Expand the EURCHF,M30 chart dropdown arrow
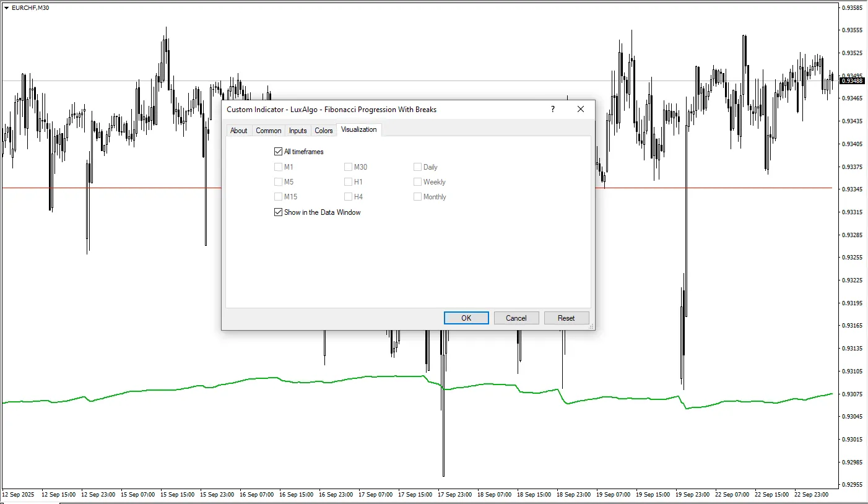Viewport: 868px width, 504px height. click(6, 7)
